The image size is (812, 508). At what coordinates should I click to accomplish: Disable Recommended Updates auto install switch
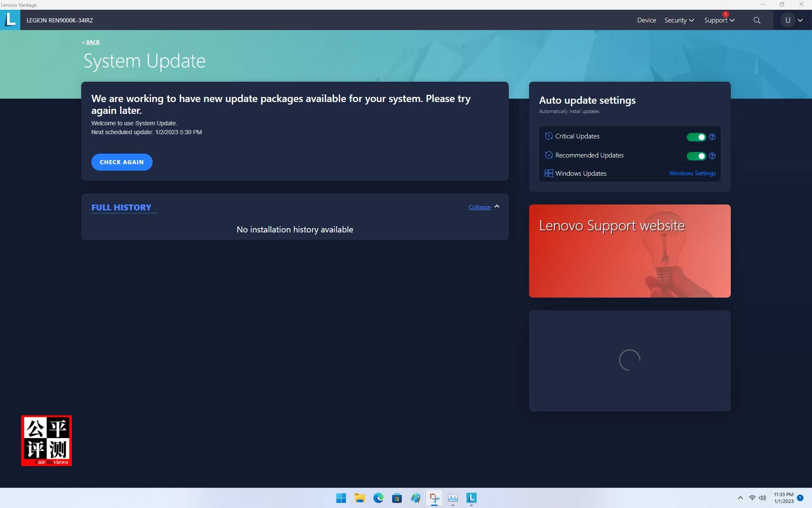tap(696, 156)
